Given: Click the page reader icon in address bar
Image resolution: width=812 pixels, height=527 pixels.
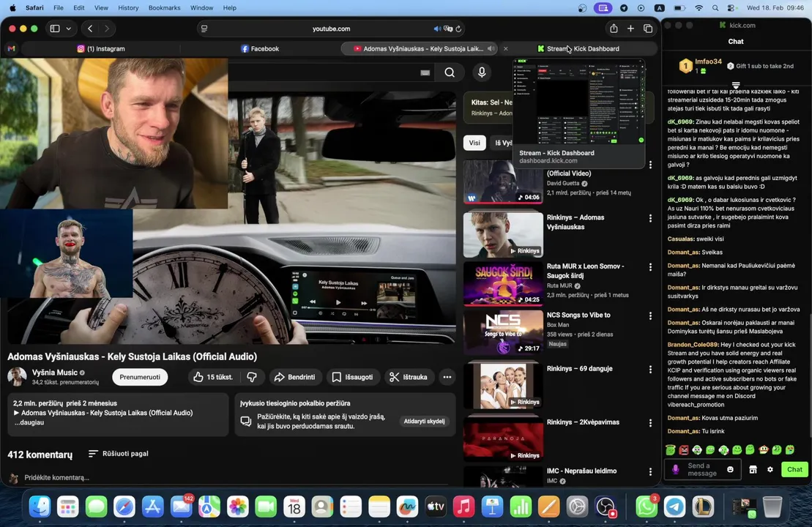Looking at the screenshot, I should tap(204, 29).
